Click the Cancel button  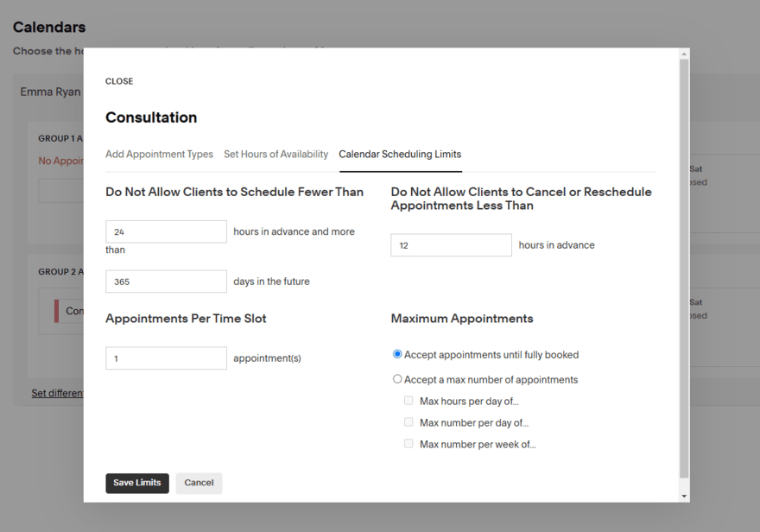tap(199, 483)
